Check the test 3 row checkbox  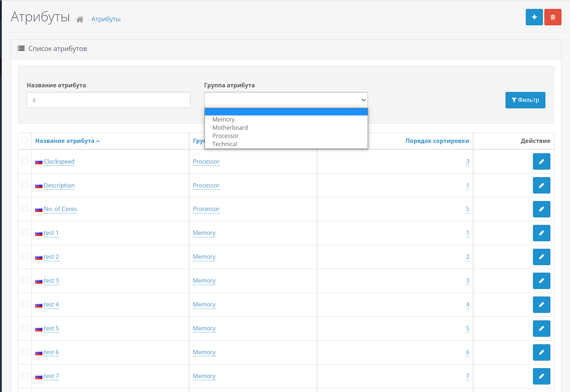(25, 280)
